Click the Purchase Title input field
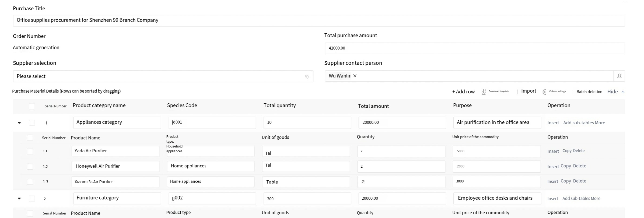644x218 pixels. [319, 20]
